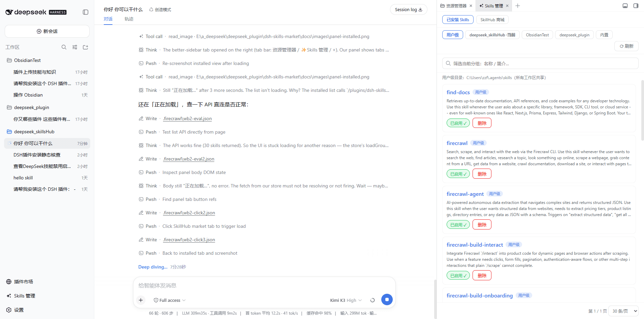Stop the running response

pyautogui.click(x=387, y=299)
